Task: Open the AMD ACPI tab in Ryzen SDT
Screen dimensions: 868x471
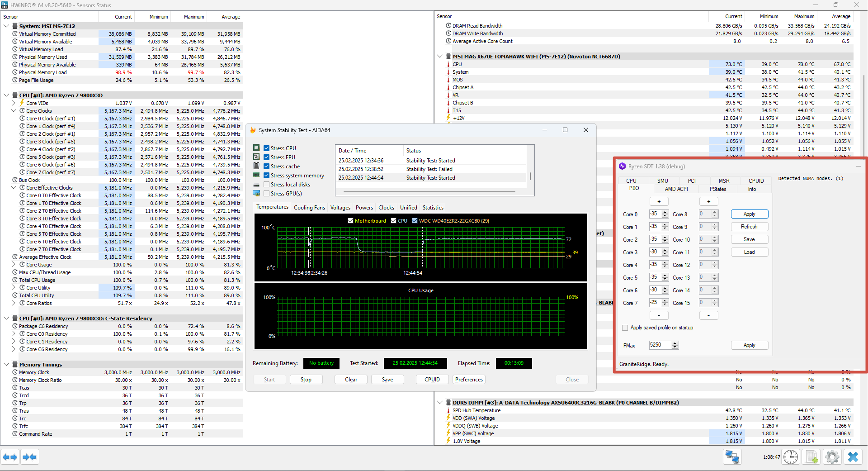Action: (676, 189)
